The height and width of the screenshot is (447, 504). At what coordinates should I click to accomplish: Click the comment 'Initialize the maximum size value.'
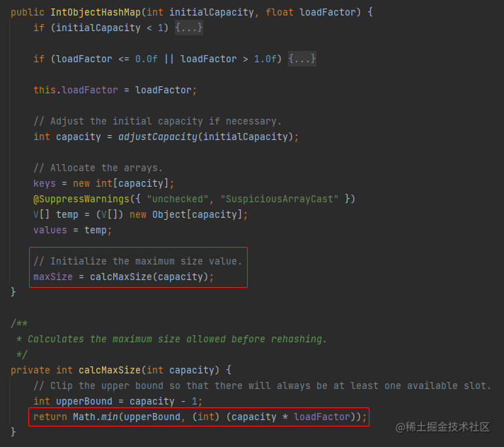(138, 261)
